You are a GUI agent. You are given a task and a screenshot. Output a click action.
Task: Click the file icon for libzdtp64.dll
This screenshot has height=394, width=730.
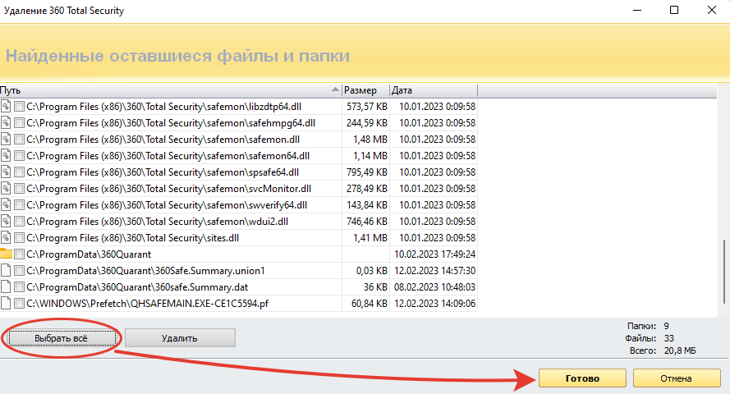[x=6, y=107]
